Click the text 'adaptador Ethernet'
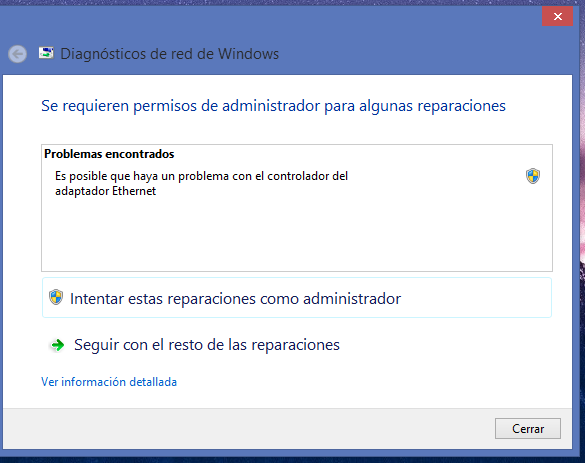This screenshot has height=463, width=585. [x=106, y=191]
